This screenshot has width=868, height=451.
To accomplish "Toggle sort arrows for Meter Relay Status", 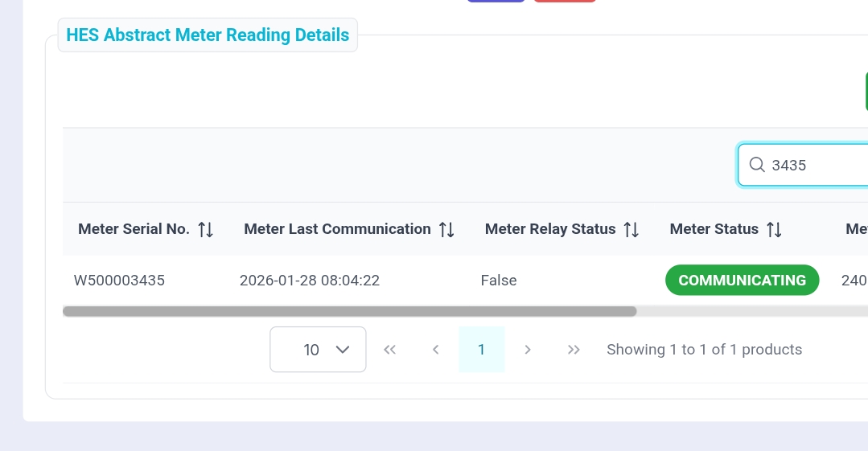I will tap(631, 229).
